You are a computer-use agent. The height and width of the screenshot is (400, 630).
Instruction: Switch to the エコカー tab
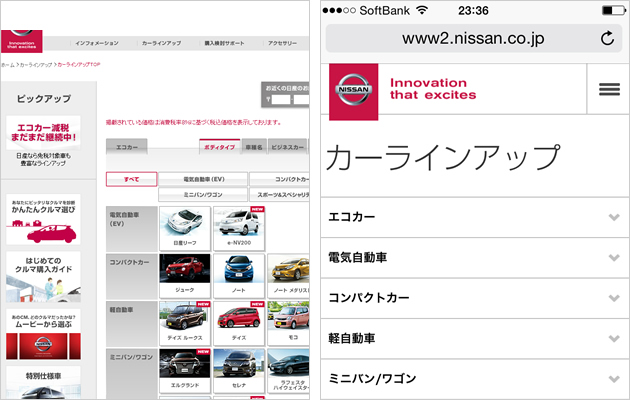coord(127,147)
